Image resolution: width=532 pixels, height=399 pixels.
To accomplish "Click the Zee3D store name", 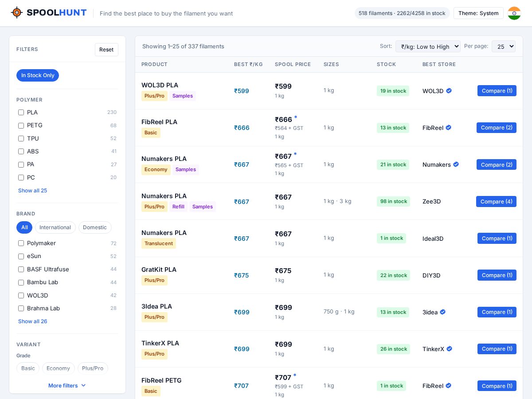I will coord(431,201).
